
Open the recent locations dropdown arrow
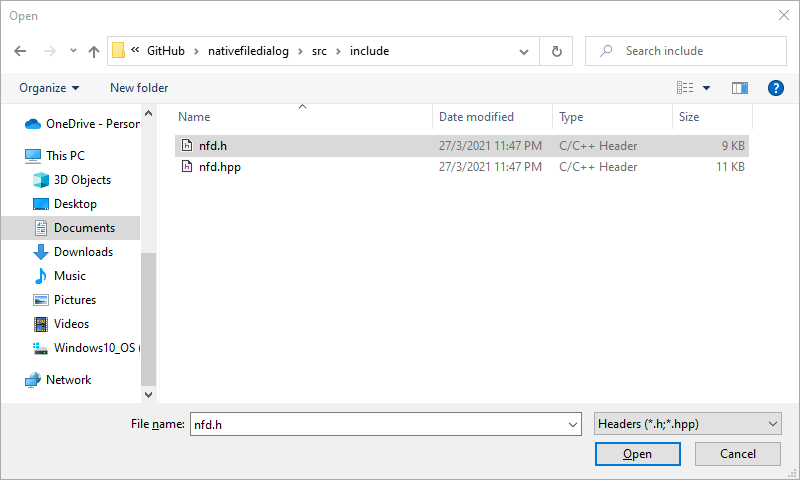point(73,51)
